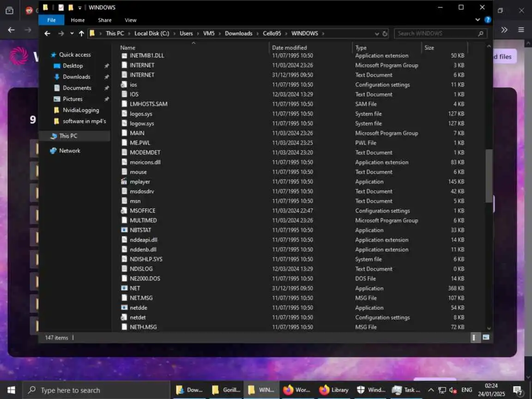Go up one folder level

click(x=81, y=33)
